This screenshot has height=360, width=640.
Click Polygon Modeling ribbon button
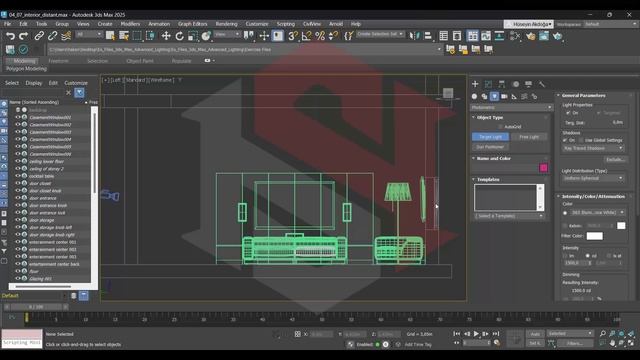click(x=27, y=69)
